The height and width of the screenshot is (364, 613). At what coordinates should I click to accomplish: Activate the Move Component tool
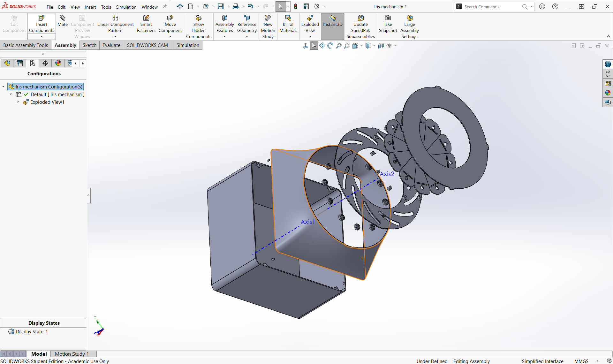pyautogui.click(x=170, y=24)
